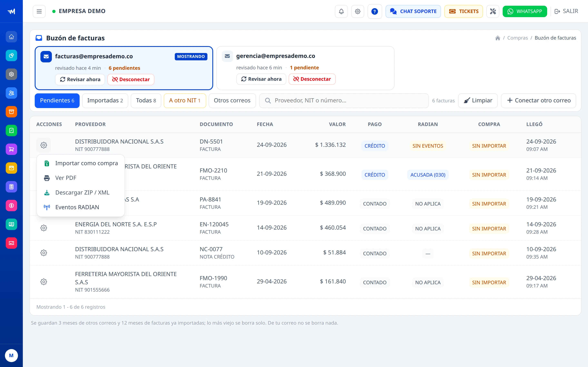
Task: Open the tools wrench icon in header
Action: 492,11
